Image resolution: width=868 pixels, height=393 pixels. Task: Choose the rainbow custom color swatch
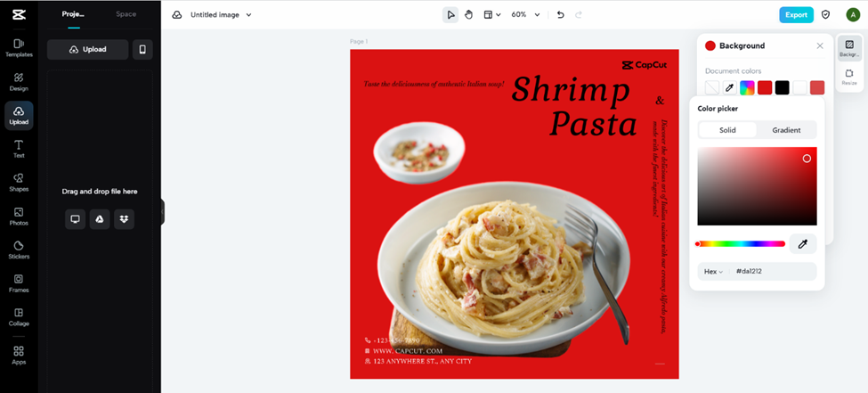[747, 87]
